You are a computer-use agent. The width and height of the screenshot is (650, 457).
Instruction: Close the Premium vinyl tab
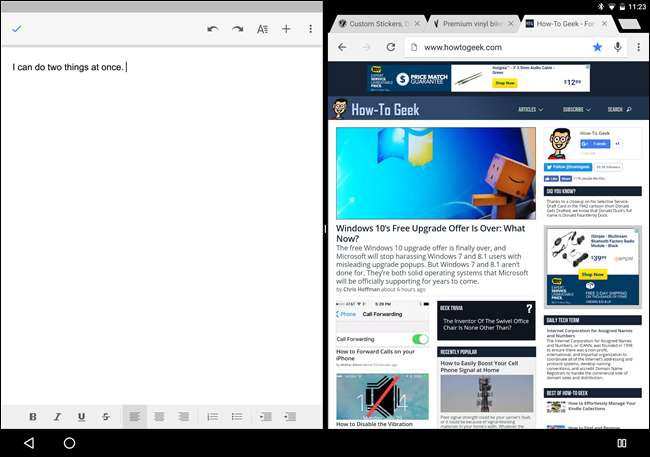tap(511, 24)
